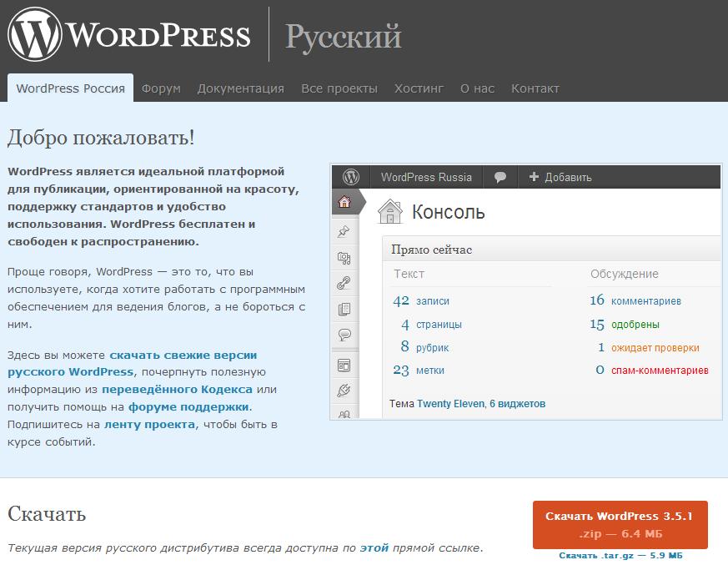Select the Comments bubble icon in sidebar
This screenshot has width=728, height=570.
(344, 335)
